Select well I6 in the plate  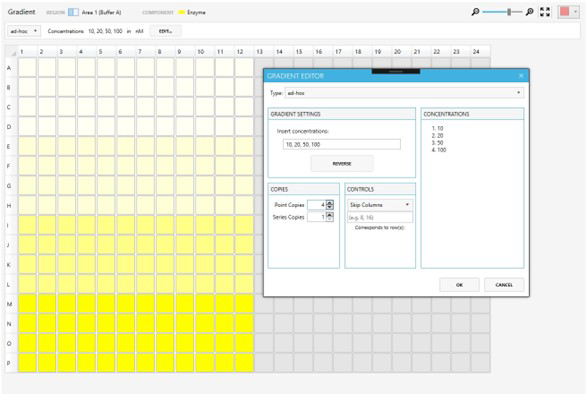[x=126, y=225]
